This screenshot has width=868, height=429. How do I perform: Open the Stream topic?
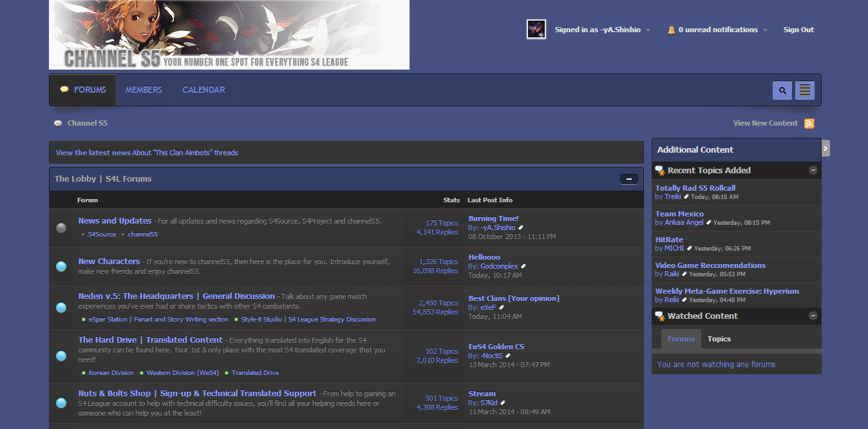point(482,394)
